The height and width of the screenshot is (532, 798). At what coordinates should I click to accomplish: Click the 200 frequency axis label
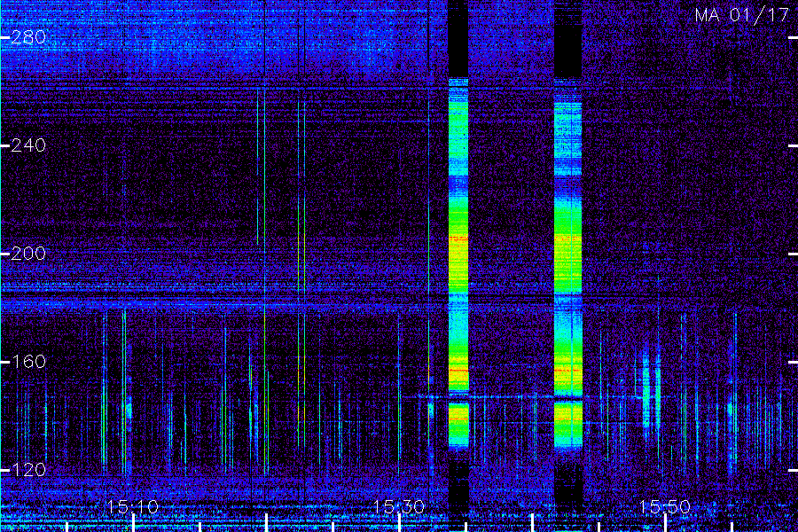point(28,254)
